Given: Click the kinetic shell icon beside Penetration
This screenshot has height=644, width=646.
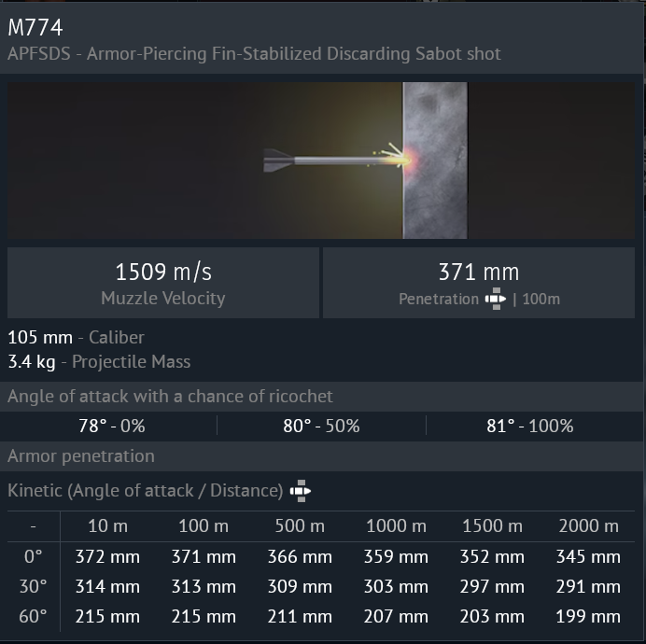Looking at the screenshot, I should pyautogui.click(x=496, y=300).
